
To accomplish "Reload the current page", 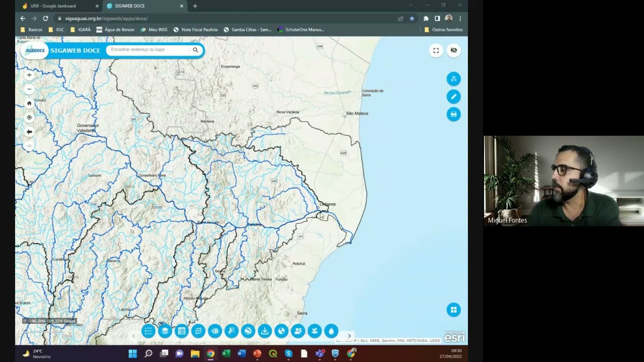I will point(45,19).
